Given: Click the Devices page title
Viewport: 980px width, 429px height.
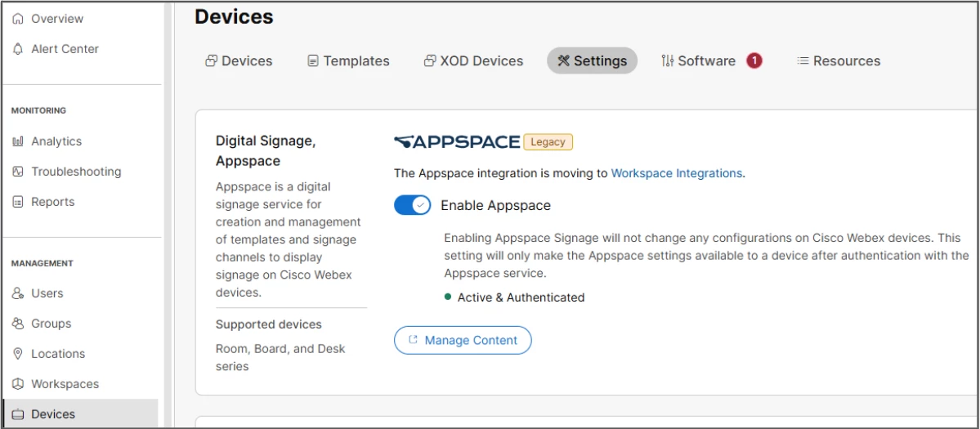Looking at the screenshot, I should tap(234, 16).
